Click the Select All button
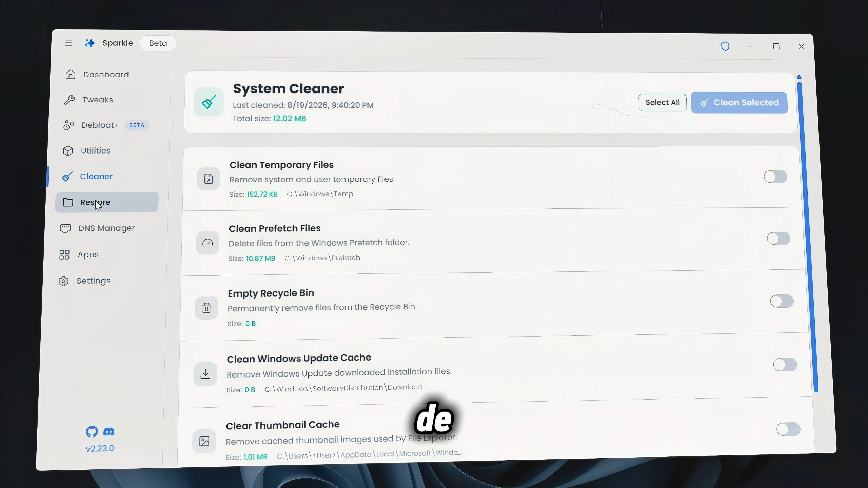This screenshot has height=488, width=868. 663,102
